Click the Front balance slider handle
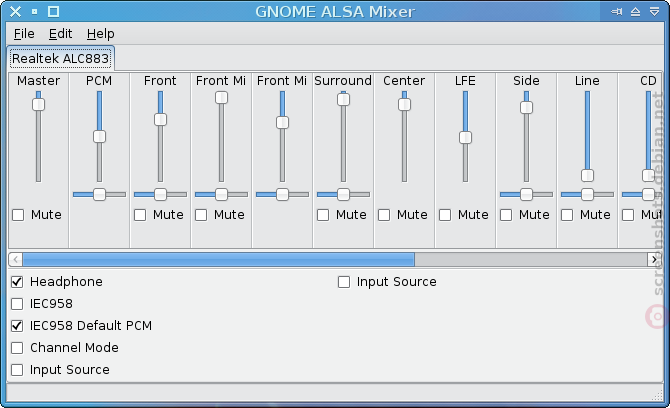Screen dimensions: 670x408 point(160,194)
